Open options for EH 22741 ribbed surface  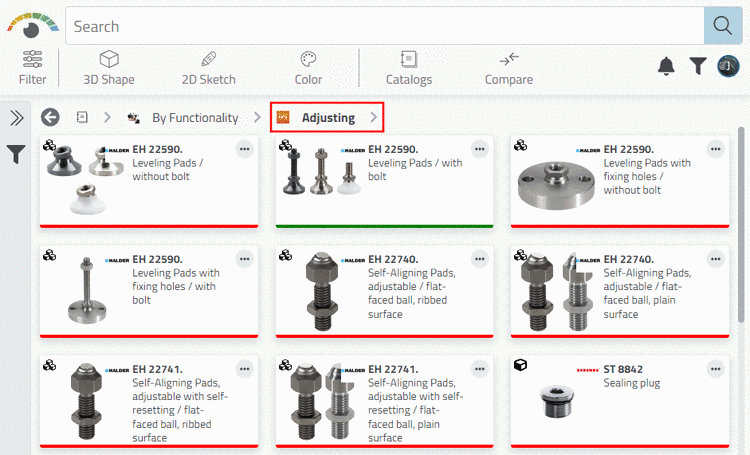[244, 369]
